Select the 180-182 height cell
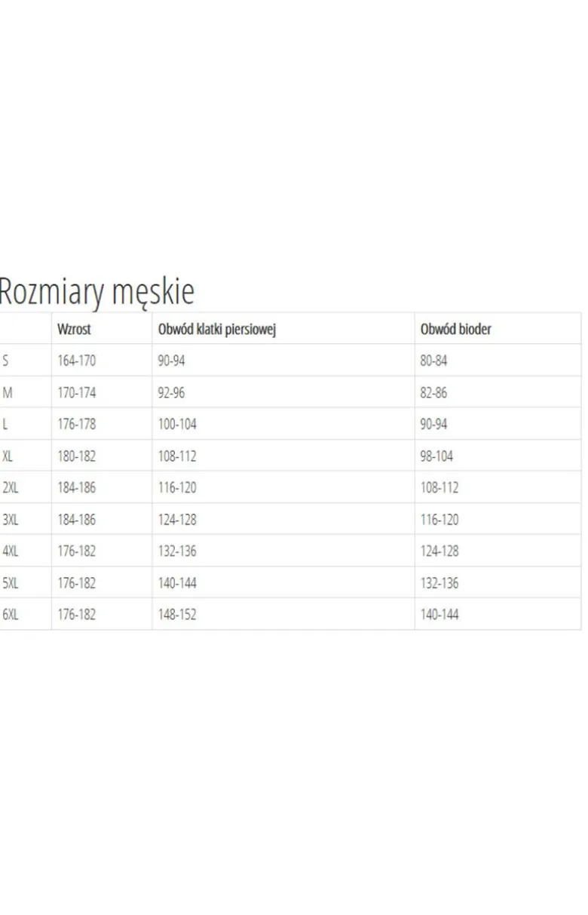The image size is (588, 915). (x=77, y=456)
